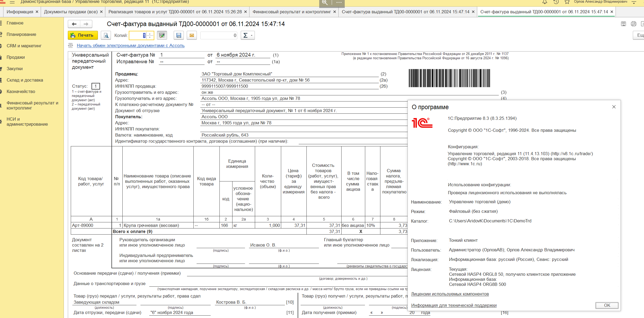Close the active Счет-фактура выданный tab
Screen dimensions: 644x318
[612, 12]
